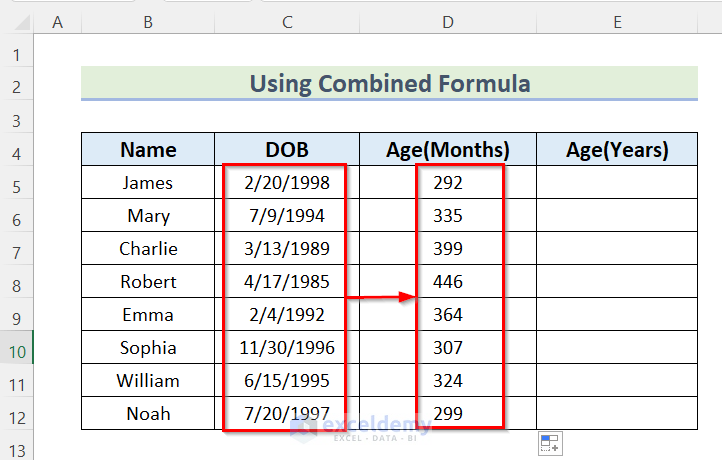Select row 5 header
This screenshot has width=722, height=460.
coord(17,183)
